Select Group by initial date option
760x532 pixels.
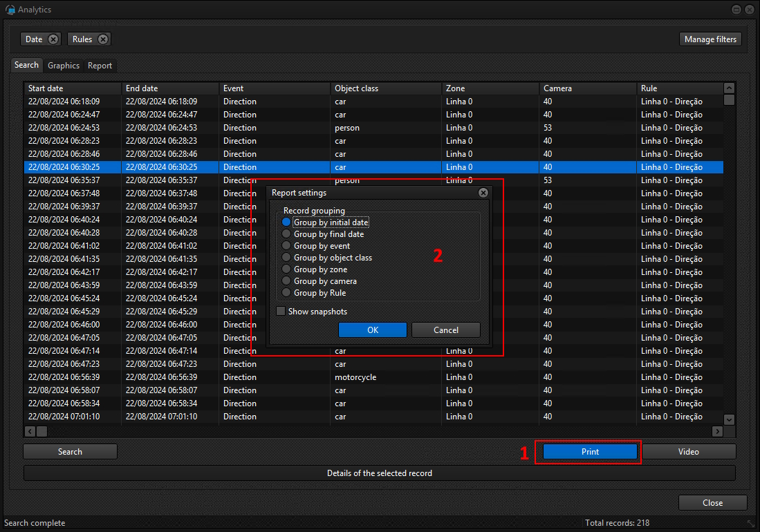[x=286, y=222]
